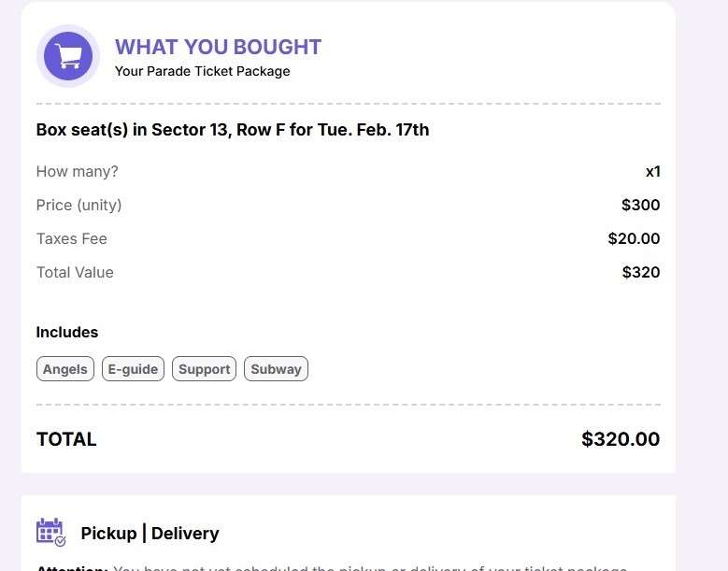Click the Price (unity) $300 value
The image size is (728, 571).
640,206
